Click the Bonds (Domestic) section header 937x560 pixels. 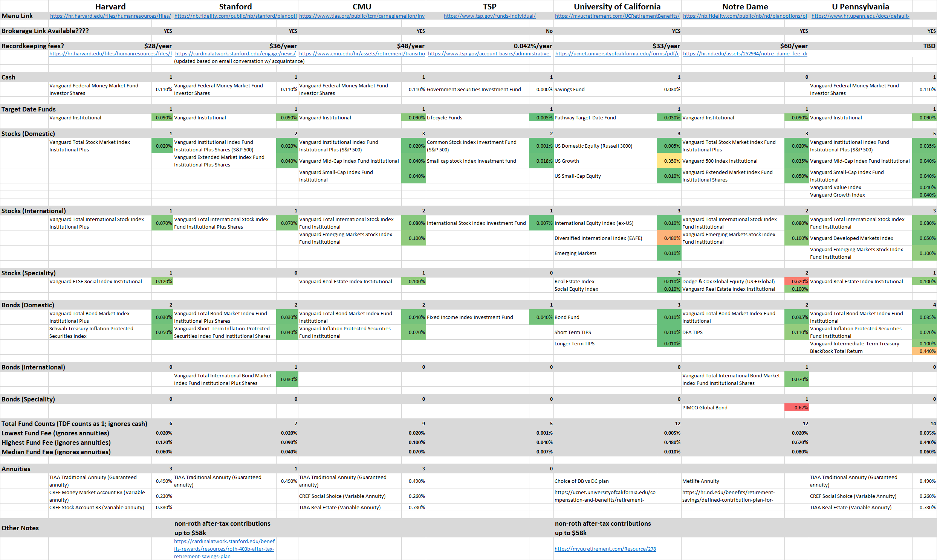point(28,305)
